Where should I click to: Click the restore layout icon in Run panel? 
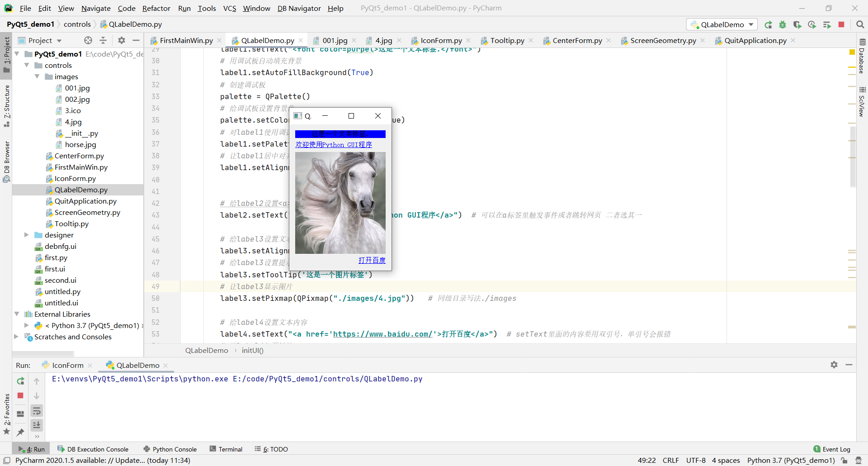[20, 414]
